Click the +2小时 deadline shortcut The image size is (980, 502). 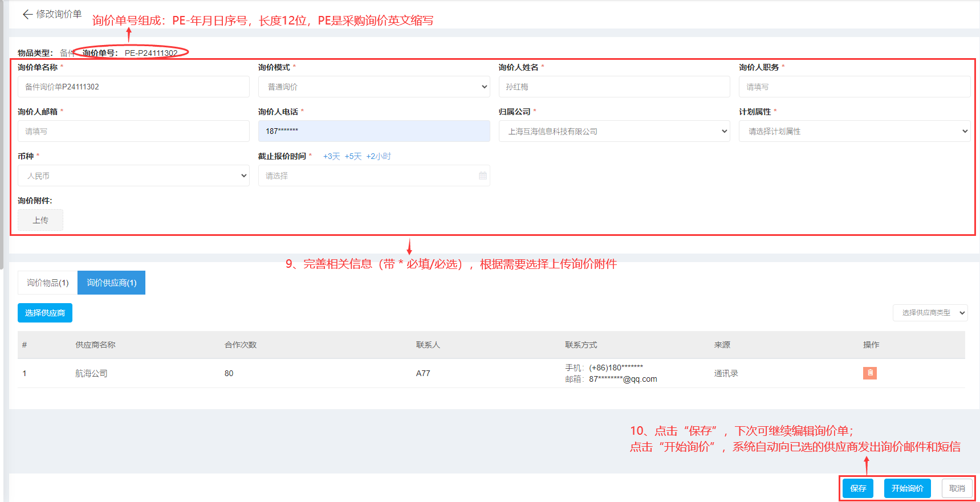click(x=379, y=156)
